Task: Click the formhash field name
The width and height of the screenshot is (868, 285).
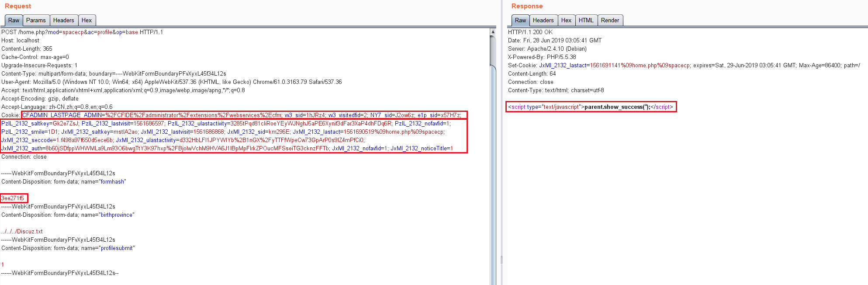Action: click(112, 182)
